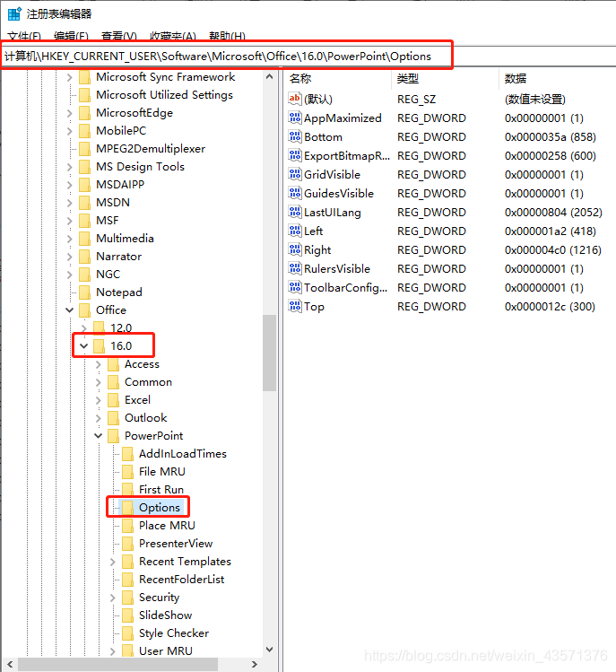616x672 pixels.
Task: Click the ExportBitmapR... DWORD value icon
Action: 295,155
